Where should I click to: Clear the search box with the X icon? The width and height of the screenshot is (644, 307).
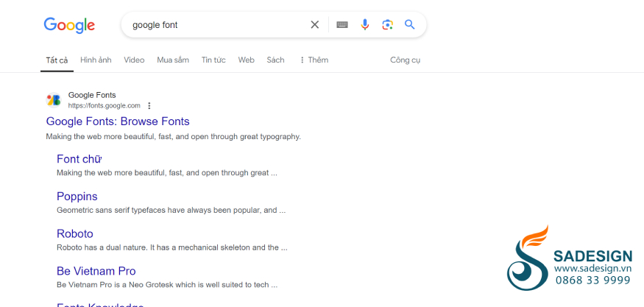coord(314,24)
